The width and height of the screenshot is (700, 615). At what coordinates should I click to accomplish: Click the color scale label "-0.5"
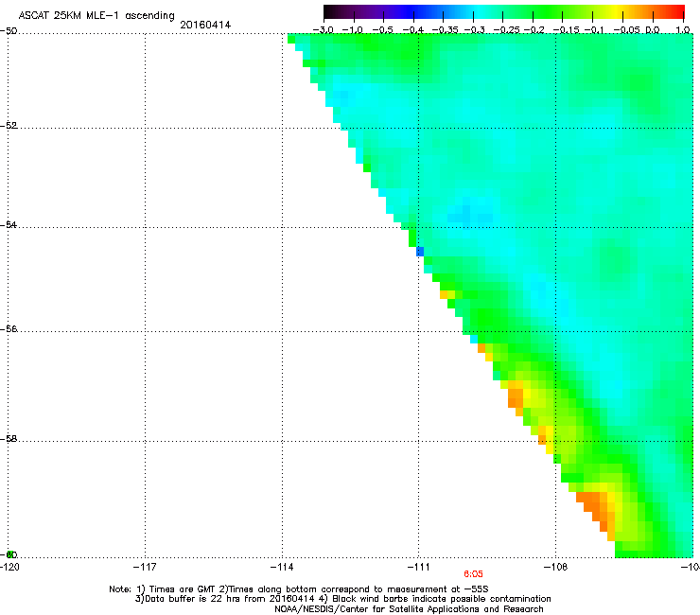click(382, 30)
